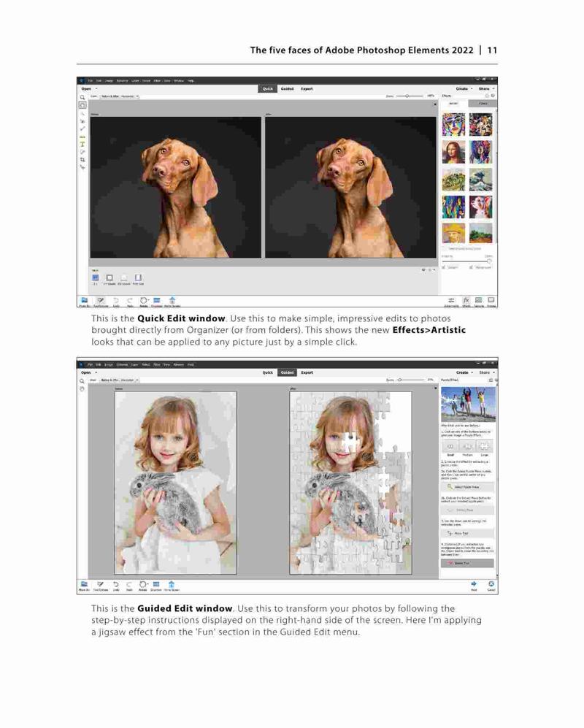Viewport: 584px width, 728px height.
Task: Open the fx Effects panel in Quick Edit
Action: tap(466, 302)
